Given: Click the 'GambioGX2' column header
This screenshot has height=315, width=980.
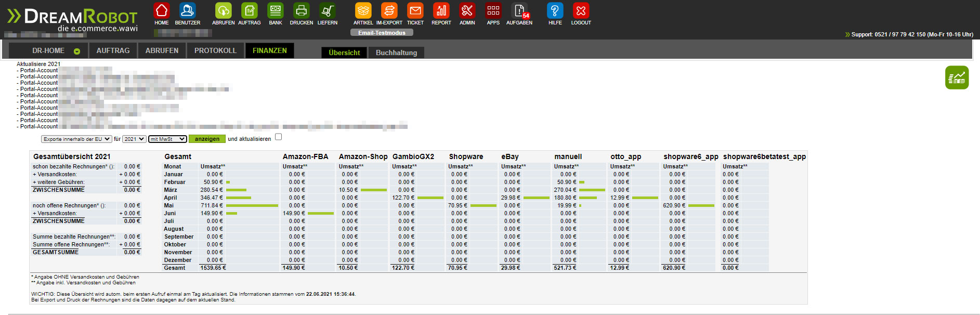Looking at the screenshot, I should coord(413,156).
